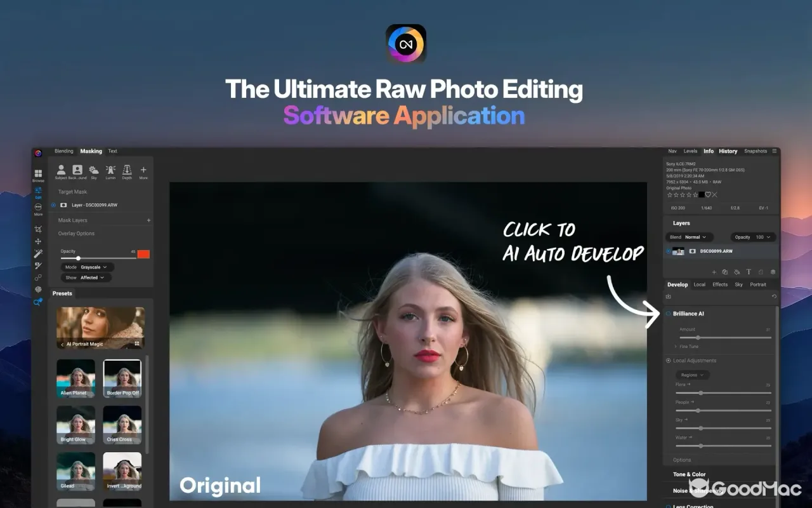Open the Blend mode Normal dropdown

tap(690, 237)
